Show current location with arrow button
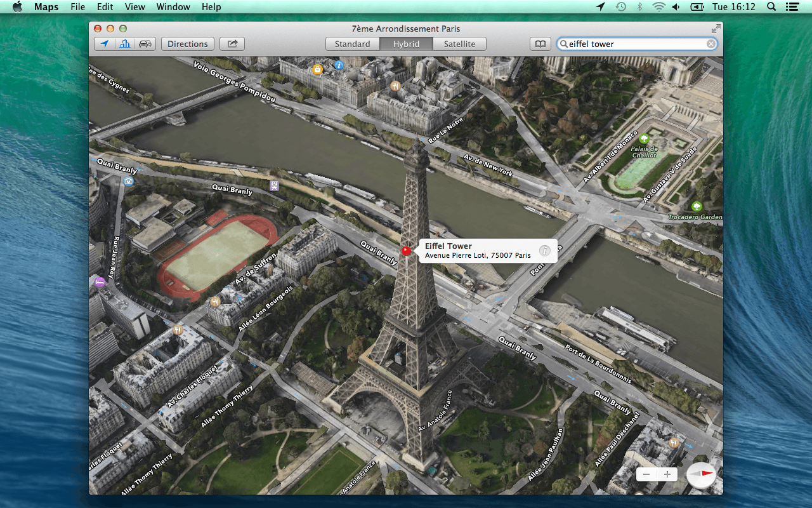The width and height of the screenshot is (812, 508). click(104, 44)
